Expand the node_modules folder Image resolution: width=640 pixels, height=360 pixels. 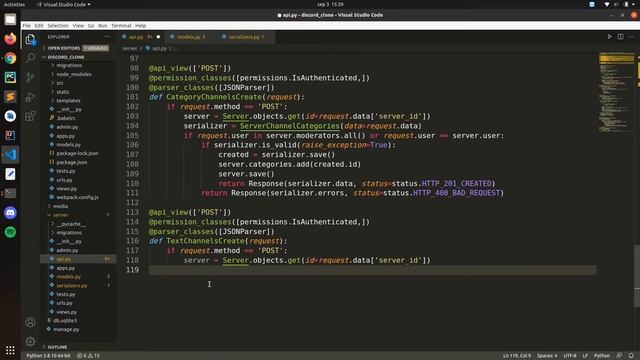click(x=74, y=74)
